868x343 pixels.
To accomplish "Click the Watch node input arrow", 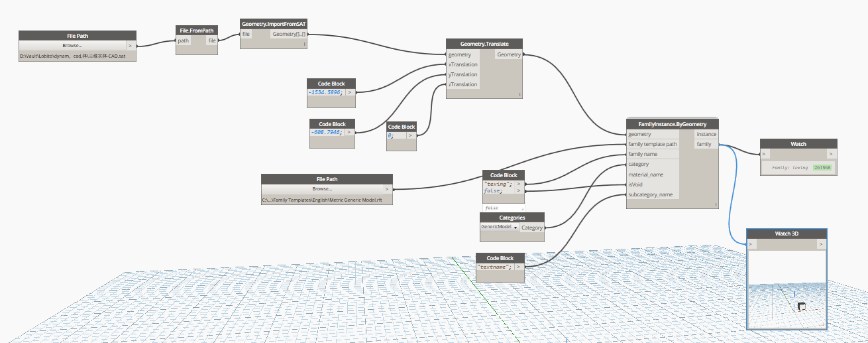I will [x=764, y=154].
